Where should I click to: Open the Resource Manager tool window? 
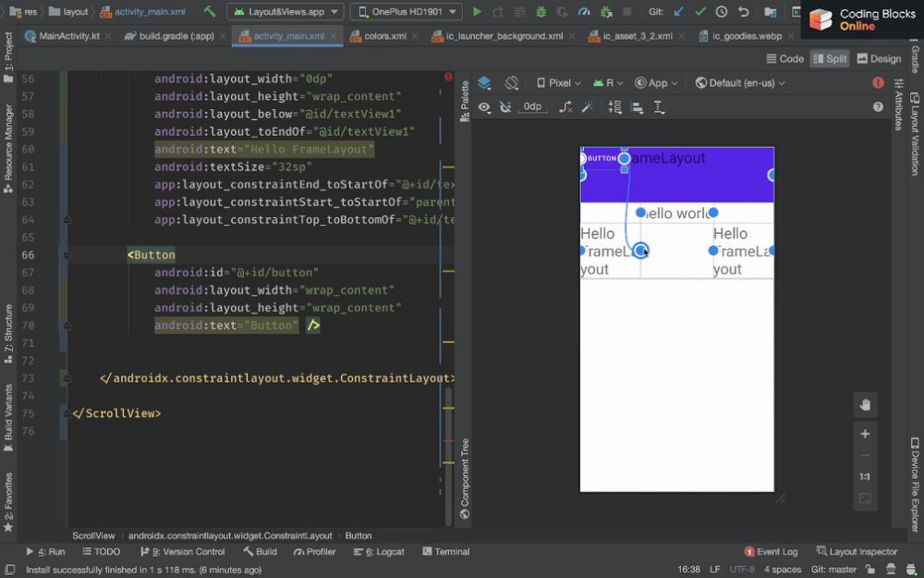point(8,148)
